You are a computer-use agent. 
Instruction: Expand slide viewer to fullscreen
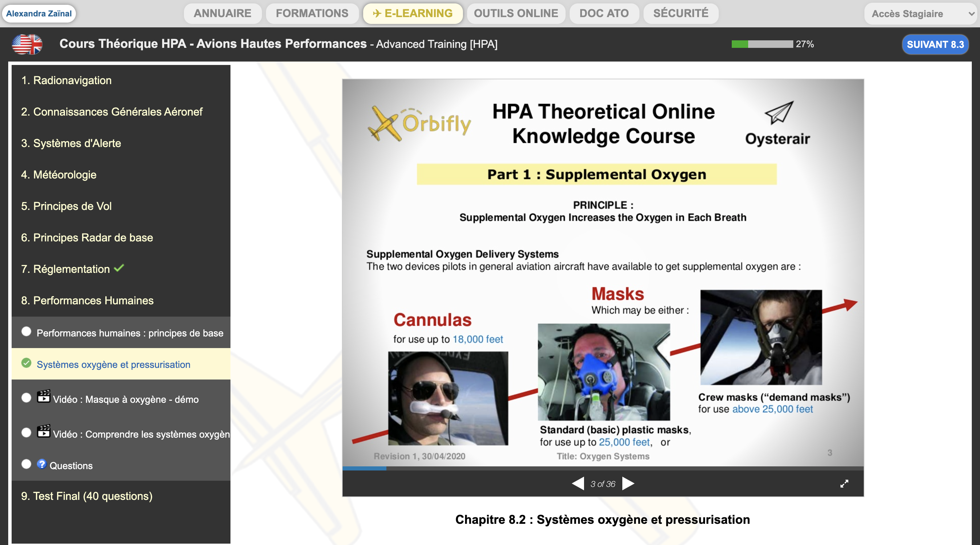coord(844,483)
